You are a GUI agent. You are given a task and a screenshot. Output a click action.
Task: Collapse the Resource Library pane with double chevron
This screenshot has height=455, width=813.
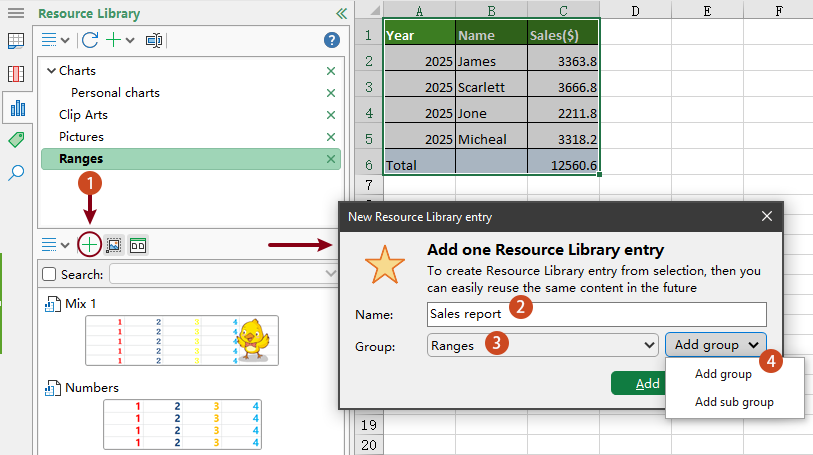pos(341,14)
